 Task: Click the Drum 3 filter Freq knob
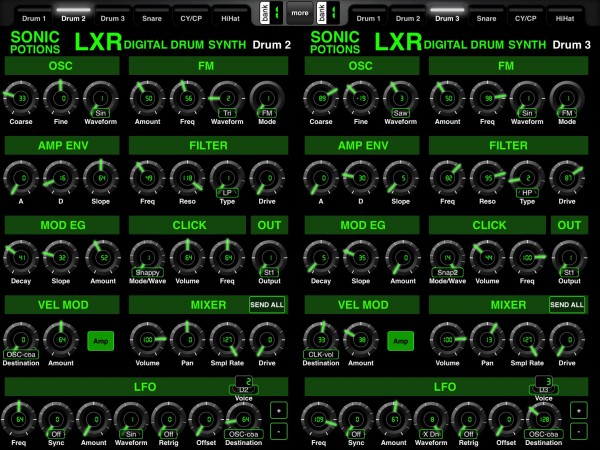448,178
